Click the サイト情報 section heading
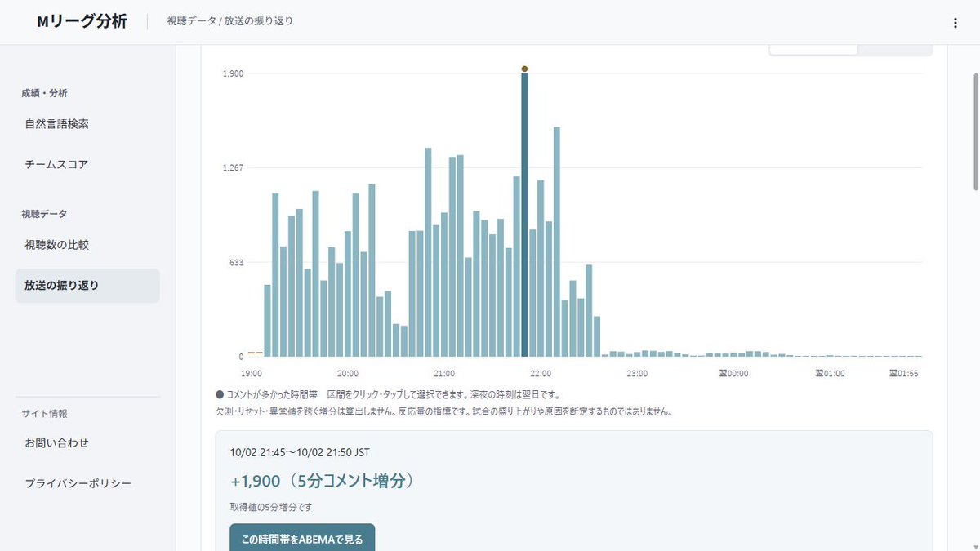Screen dimensions: 980x551 (44, 414)
